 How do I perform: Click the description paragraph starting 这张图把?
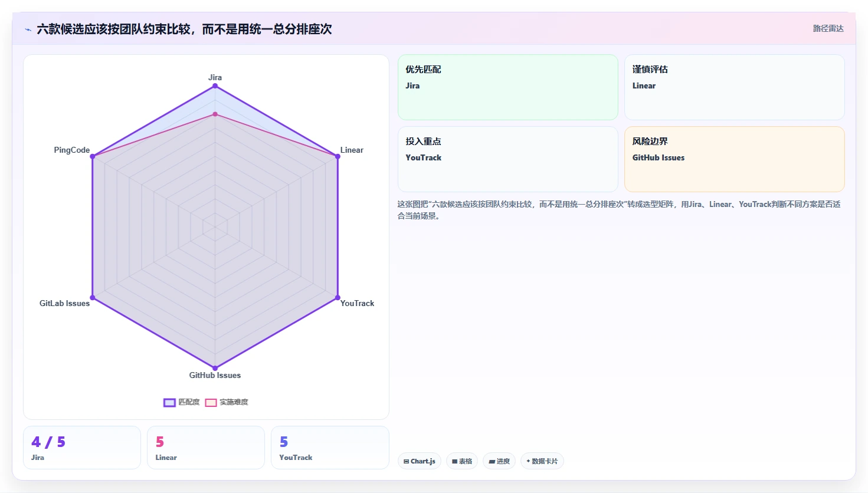(x=619, y=210)
